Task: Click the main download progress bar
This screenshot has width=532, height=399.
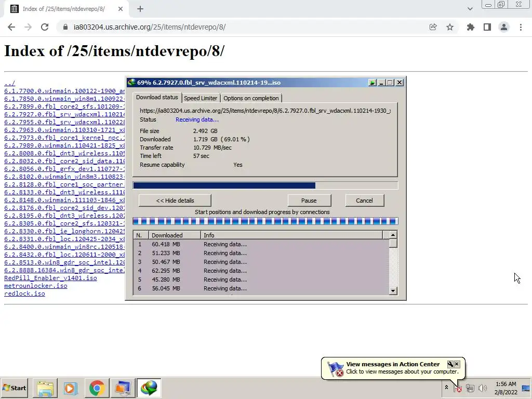Action: 265,185
